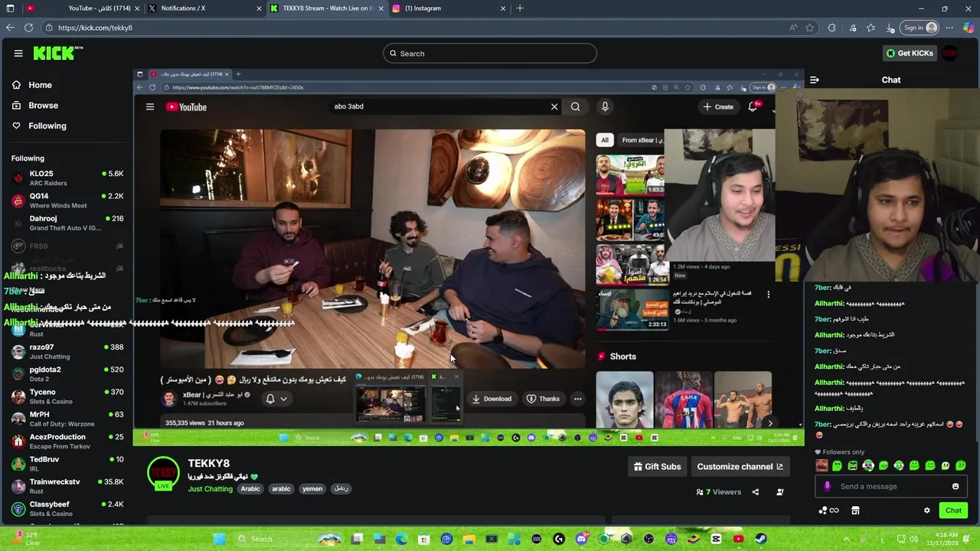980x551 pixels.
Task: Collapse the chat panel arrow icon
Action: click(x=815, y=80)
